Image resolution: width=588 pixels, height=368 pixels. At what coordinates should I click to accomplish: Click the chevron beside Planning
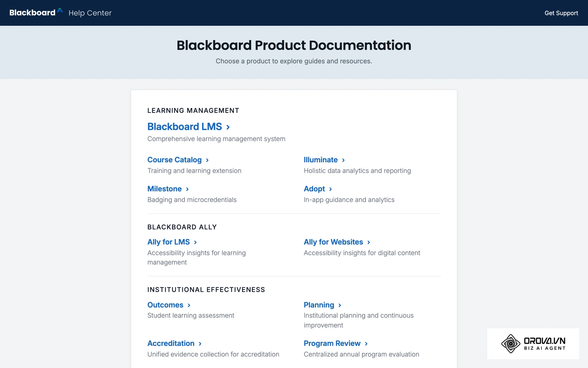coord(340,305)
